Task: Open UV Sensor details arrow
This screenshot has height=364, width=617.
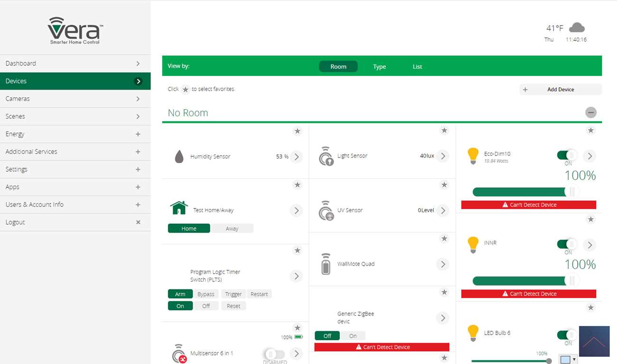Action: click(x=443, y=210)
